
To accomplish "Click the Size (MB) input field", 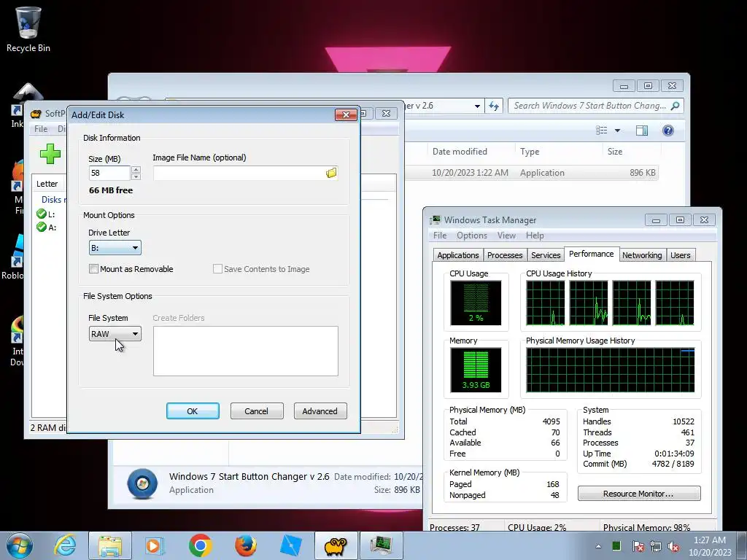I will (x=109, y=173).
